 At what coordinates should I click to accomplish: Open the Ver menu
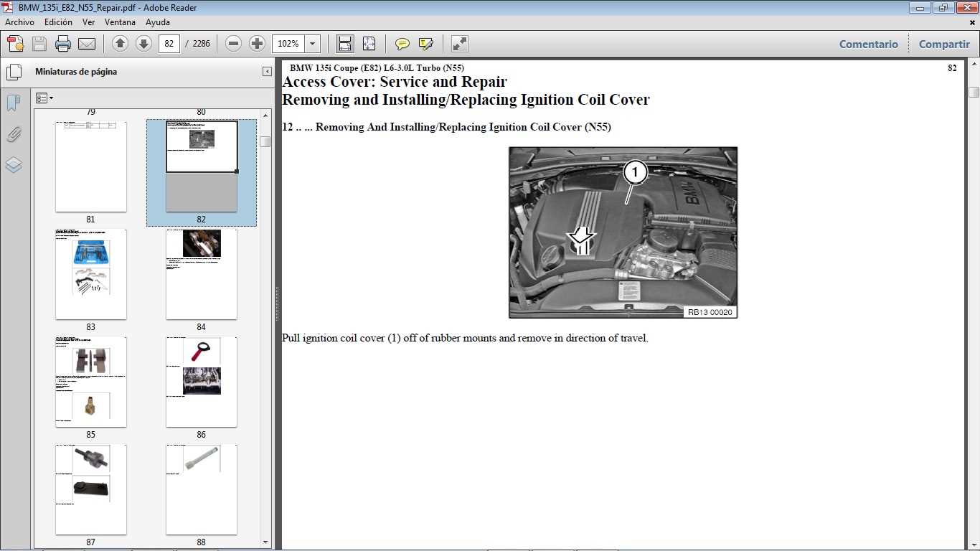point(89,22)
